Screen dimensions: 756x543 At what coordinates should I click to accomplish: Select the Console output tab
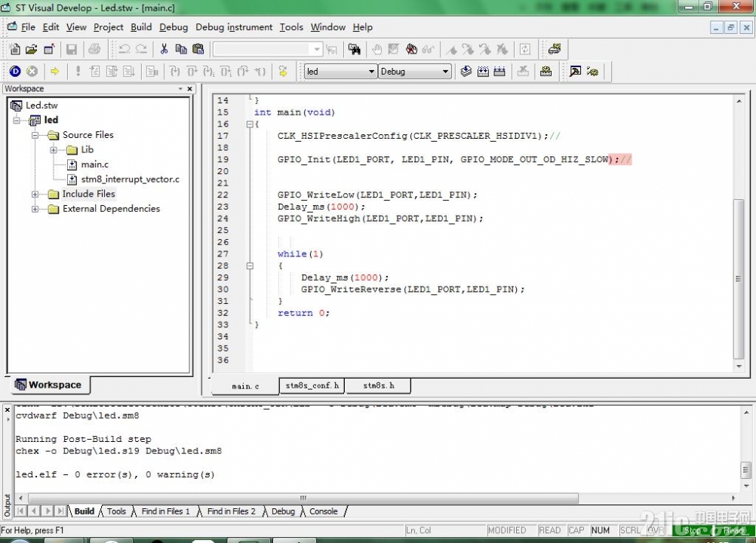(324, 511)
